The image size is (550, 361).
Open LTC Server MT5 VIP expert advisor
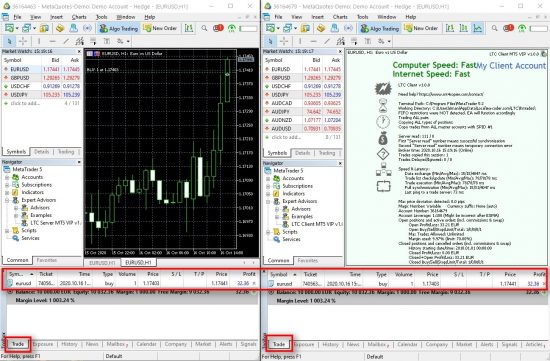tap(51, 223)
